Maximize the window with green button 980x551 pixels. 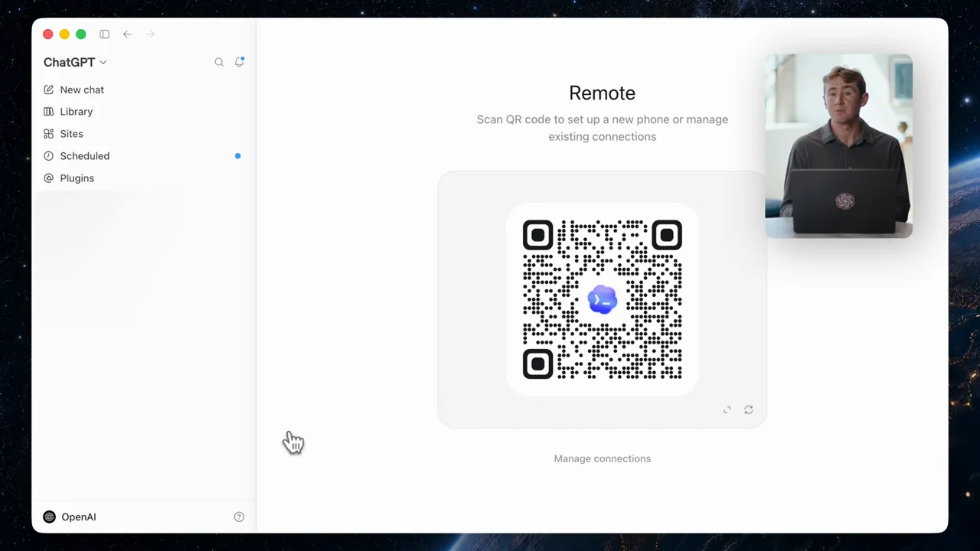(x=81, y=34)
